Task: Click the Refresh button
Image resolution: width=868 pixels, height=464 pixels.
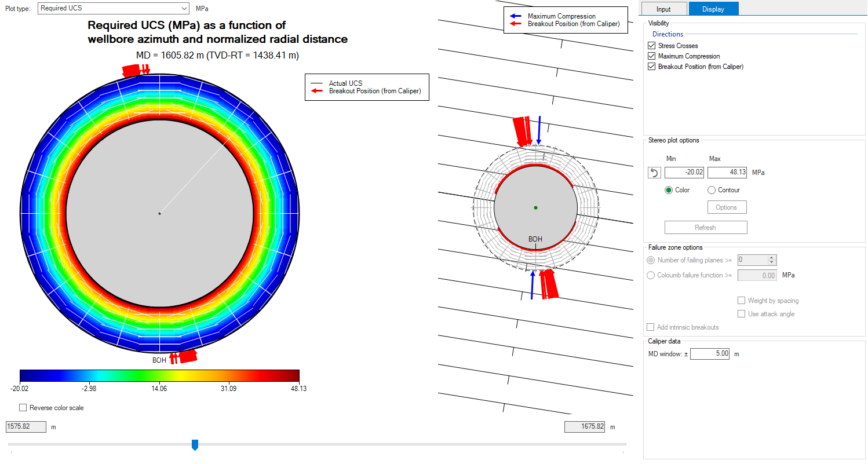Action: point(705,228)
